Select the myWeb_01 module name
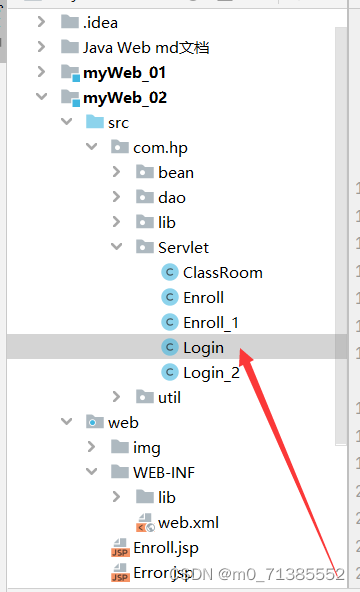 coord(125,72)
